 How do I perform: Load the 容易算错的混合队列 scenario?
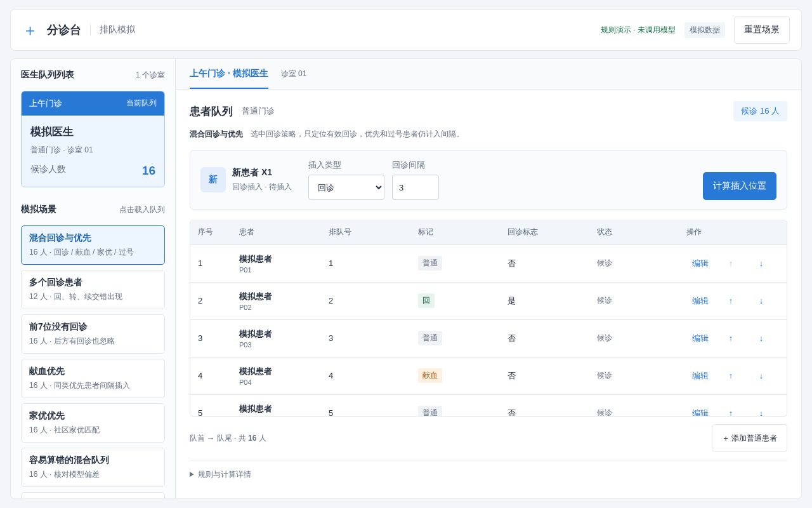[x=93, y=467]
